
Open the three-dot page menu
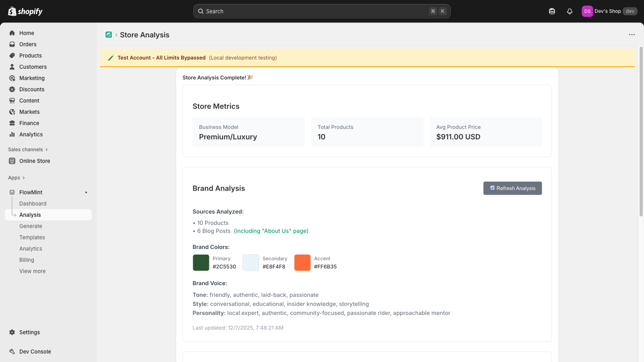(632, 35)
